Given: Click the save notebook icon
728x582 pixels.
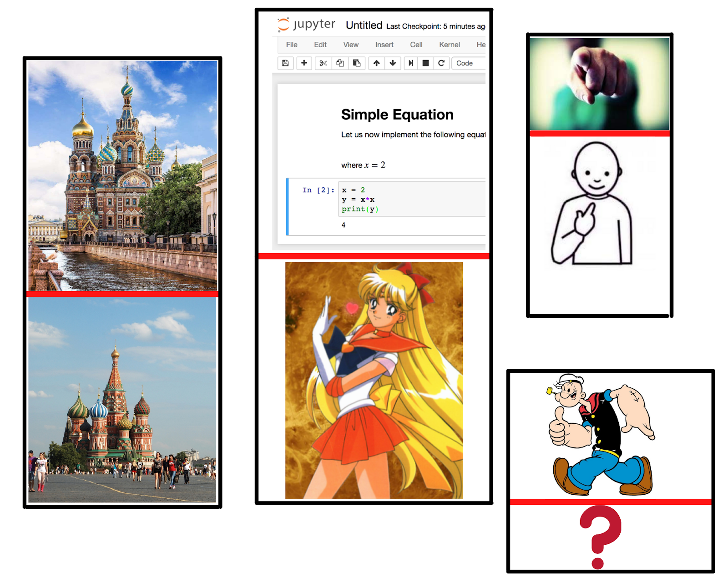Looking at the screenshot, I should pos(285,63).
